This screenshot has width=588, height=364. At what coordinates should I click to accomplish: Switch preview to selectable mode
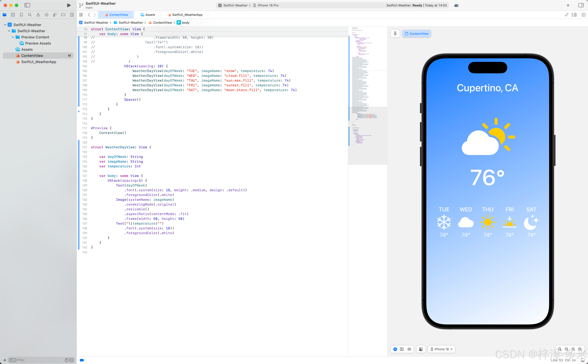(402, 349)
